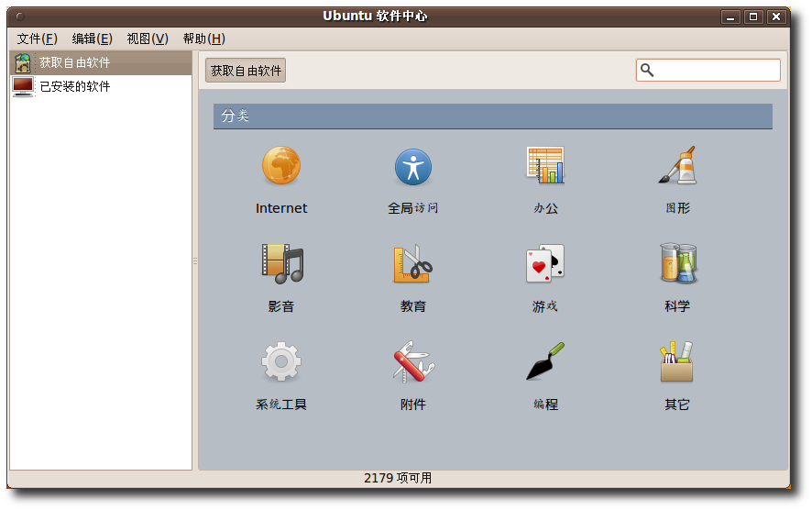This screenshot has width=812, height=510.
Task: Click the 图形 category label
Action: [x=677, y=208]
